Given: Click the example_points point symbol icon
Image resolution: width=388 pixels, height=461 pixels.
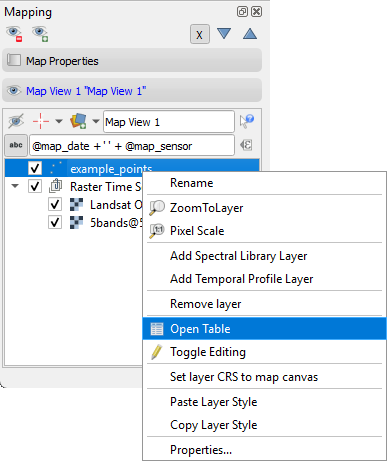Looking at the screenshot, I should (x=56, y=168).
